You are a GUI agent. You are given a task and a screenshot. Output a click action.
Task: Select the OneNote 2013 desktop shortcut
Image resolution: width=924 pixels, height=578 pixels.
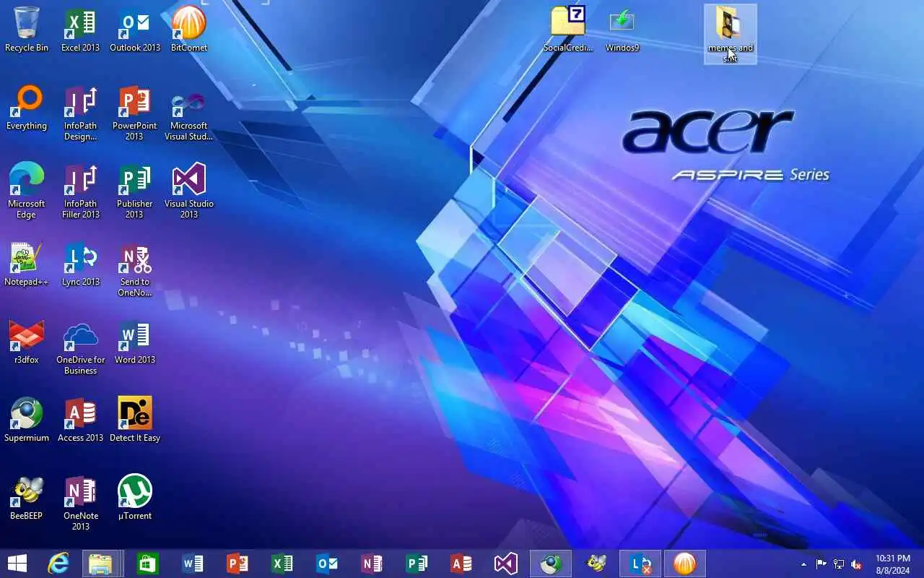[80, 503]
